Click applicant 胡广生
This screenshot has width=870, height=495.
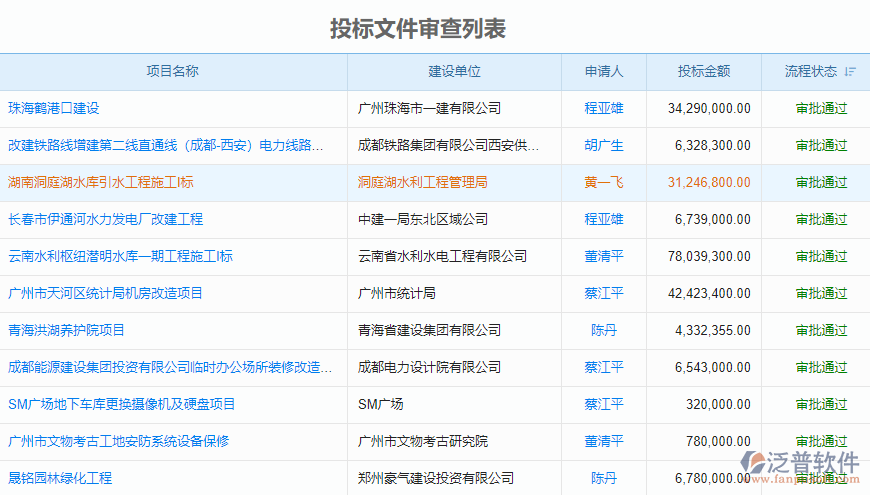pos(604,145)
